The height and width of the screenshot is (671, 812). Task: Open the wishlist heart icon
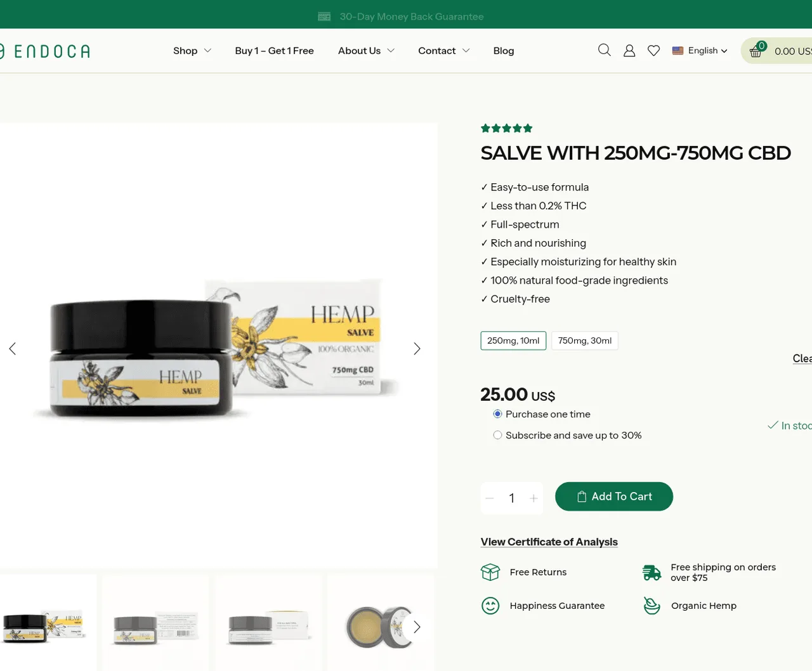click(x=653, y=51)
